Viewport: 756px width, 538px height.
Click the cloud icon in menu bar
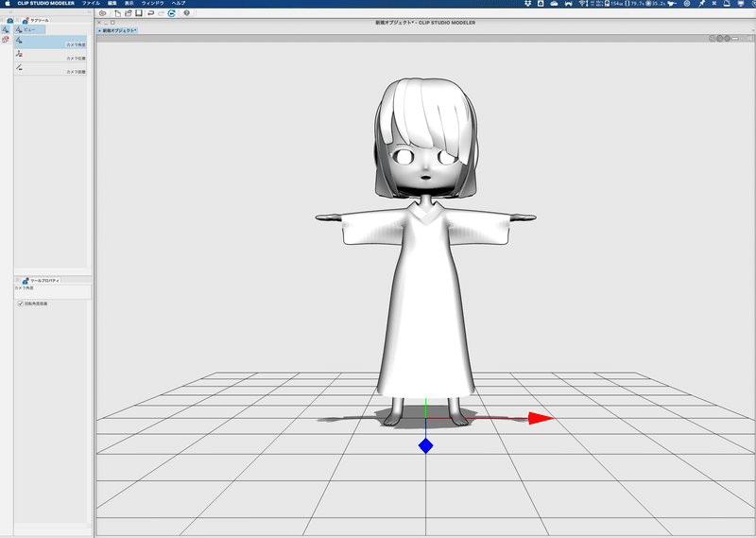pos(554,4)
